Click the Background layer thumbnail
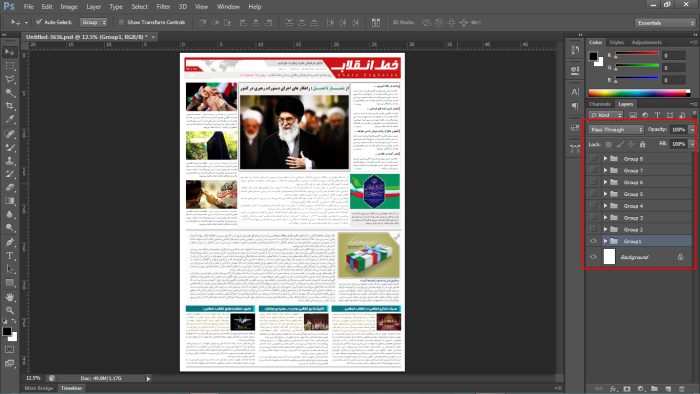Image resolution: width=700 pixels, height=394 pixels. pos(609,257)
